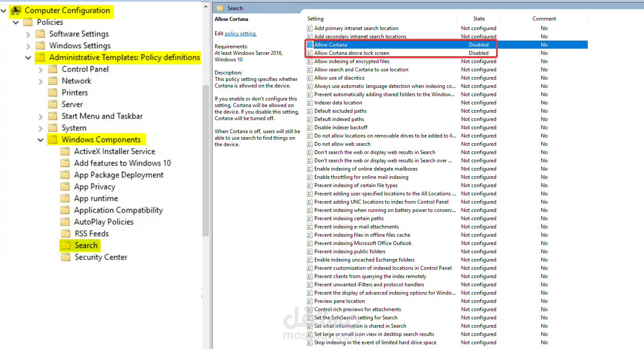Click the Software Settings folder icon
This screenshot has height=349, width=644.
pos(40,34)
